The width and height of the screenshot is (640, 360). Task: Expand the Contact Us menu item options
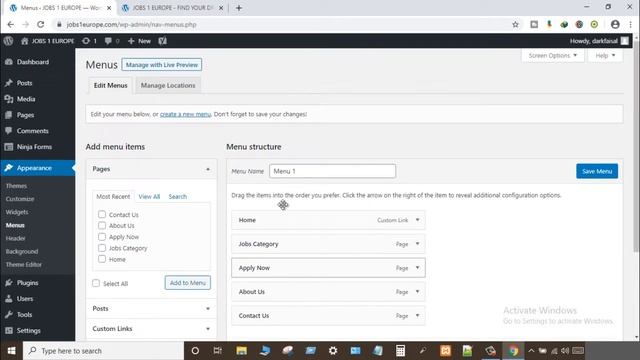(x=418, y=316)
